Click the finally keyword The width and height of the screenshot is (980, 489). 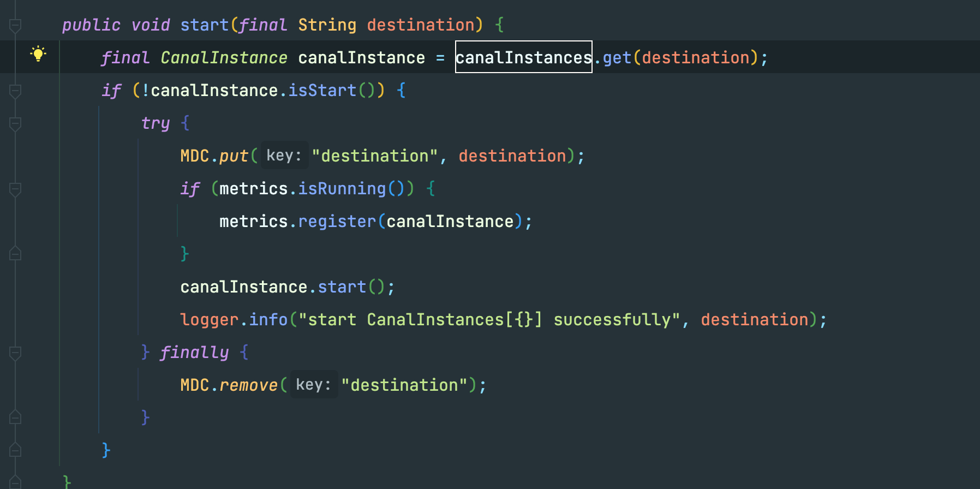(194, 353)
